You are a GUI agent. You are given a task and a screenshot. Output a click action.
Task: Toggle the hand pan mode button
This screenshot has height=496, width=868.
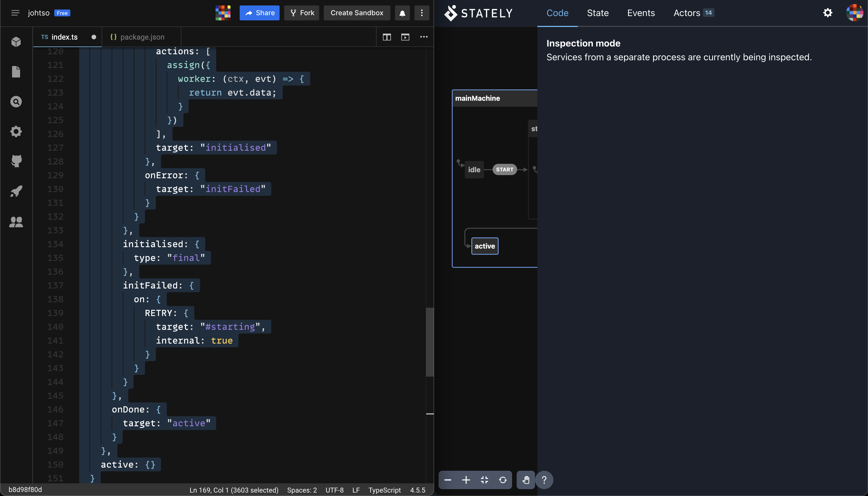tap(526, 480)
